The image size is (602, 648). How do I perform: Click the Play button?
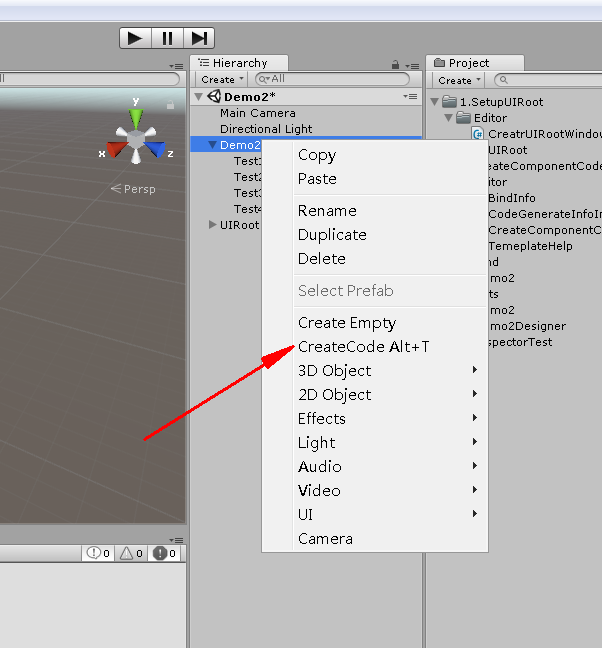(x=136, y=38)
